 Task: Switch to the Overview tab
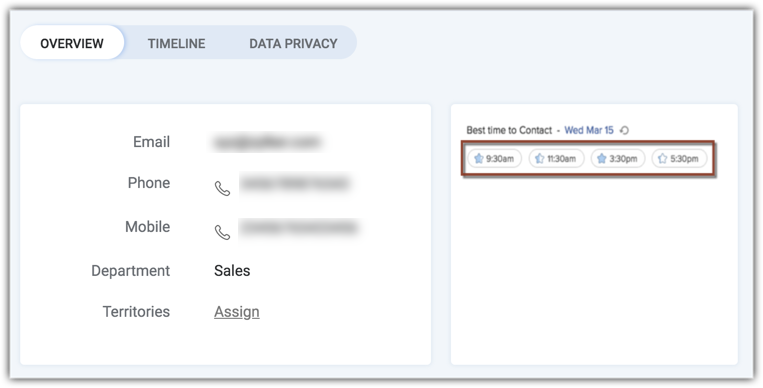(72, 43)
